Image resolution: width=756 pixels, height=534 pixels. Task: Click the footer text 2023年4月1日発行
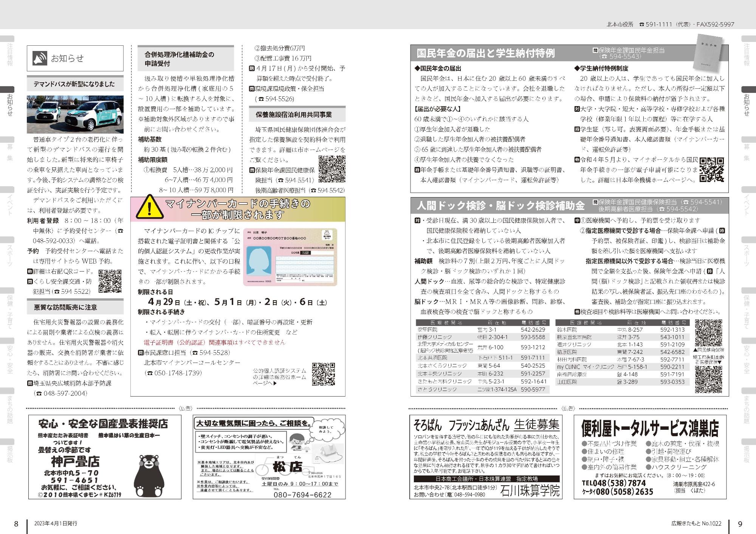coord(56,523)
